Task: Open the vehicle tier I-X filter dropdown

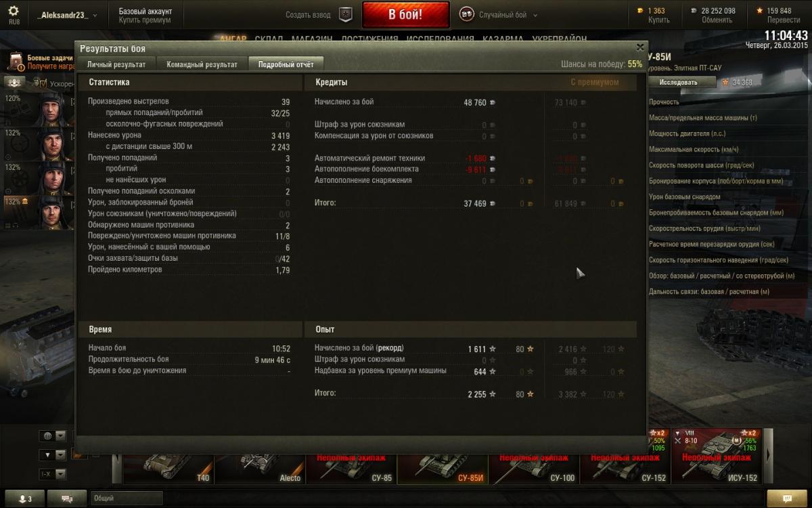Action: click(53, 473)
